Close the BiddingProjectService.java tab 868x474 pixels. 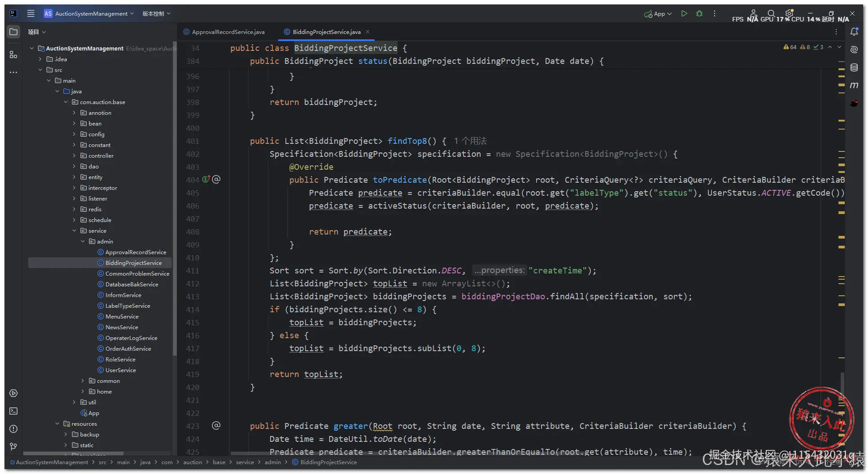click(x=368, y=32)
